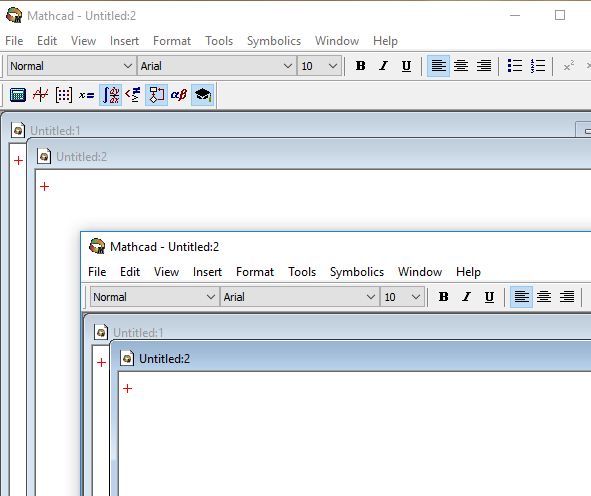The width and height of the screenshot is (591, 496).
Task: Expand font size 10 dropdown in background window
Action: click(333, 66)
